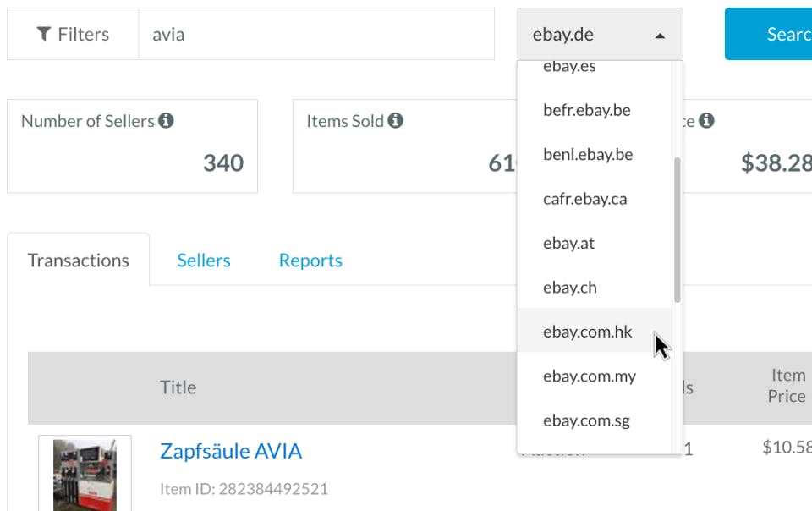
Task: Click the info icon left of $38.28
Action: pos(706,121)
